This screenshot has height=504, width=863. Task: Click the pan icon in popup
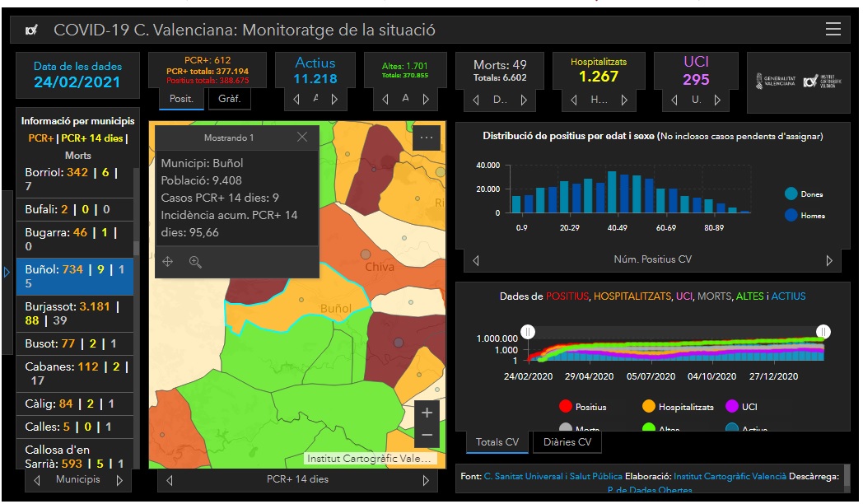coord(168,262)
